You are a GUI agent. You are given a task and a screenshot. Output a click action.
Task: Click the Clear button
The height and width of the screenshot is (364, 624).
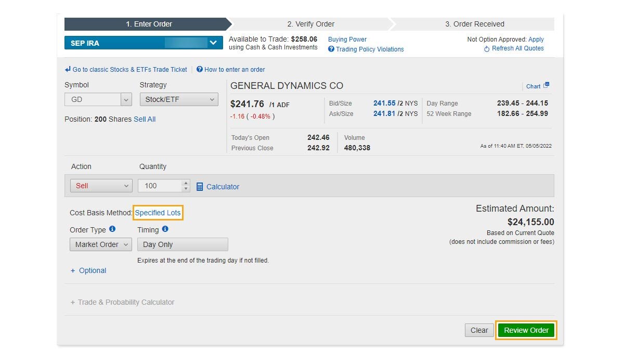point(479,330)
